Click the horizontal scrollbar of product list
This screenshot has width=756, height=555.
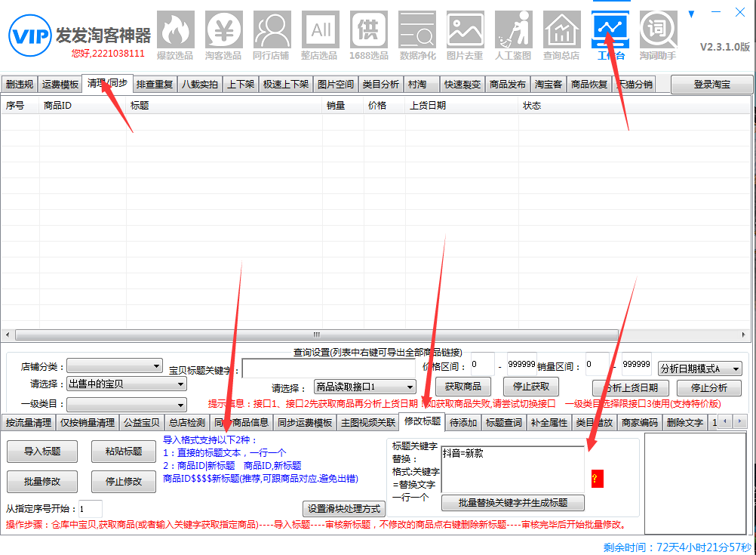(x=317, y=335)
